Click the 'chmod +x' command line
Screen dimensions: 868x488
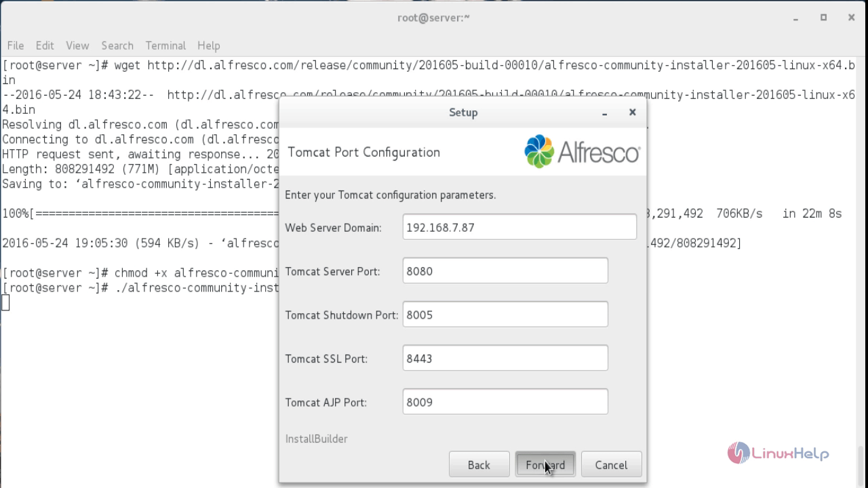(140, 273)
